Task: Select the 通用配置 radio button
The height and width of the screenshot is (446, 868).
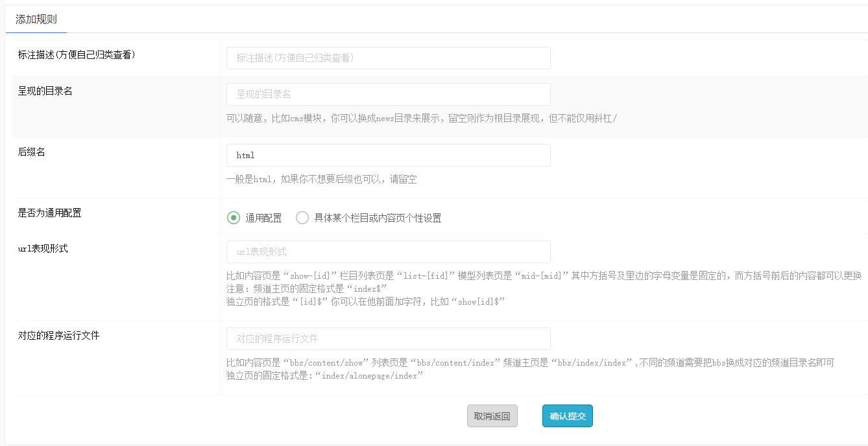Action: point(234,218)
